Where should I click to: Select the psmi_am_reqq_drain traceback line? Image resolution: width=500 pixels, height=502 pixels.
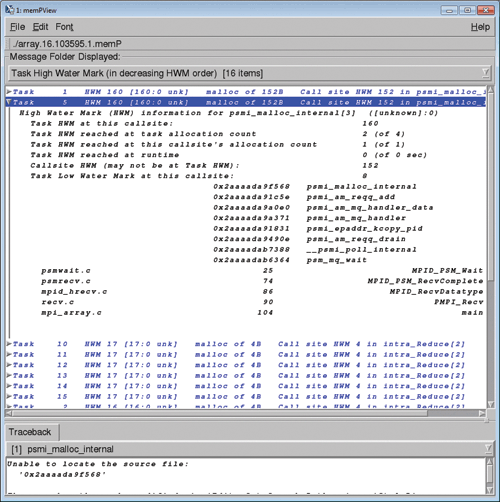[310, 239]
